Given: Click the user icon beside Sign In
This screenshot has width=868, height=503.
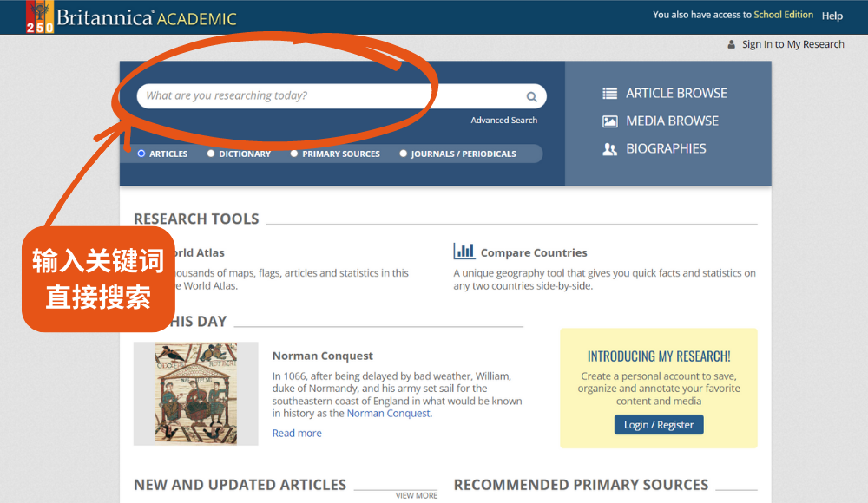Looking at the screenshot, I should [731, 44].
